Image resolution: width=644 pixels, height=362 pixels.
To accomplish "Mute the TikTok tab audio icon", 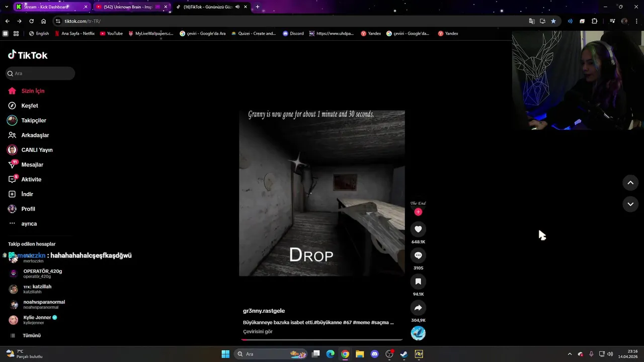I will pos(237,7).
